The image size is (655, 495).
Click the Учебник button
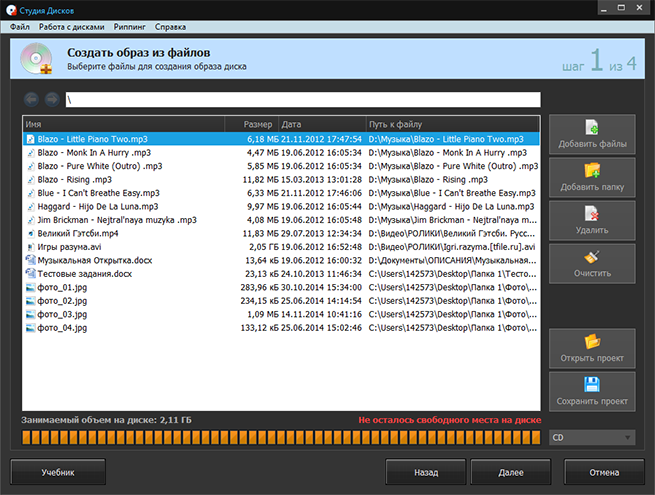pyautogui.click(x=58, y=471)
